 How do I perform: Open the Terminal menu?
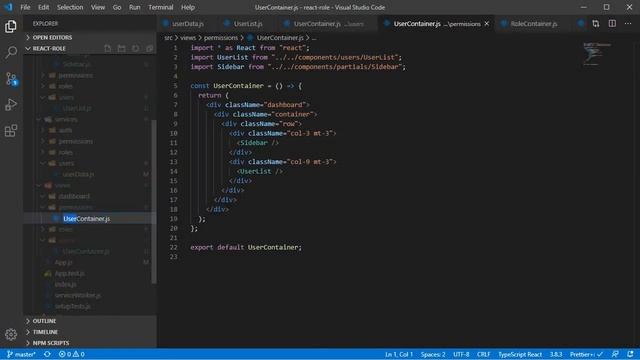pos(160,7)
